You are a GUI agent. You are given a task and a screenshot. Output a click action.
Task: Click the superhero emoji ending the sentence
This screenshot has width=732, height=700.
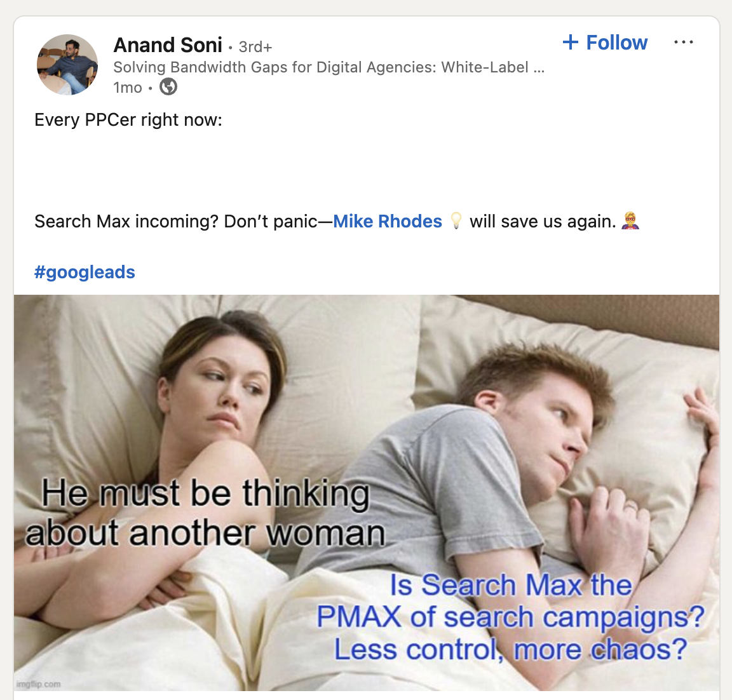[630, 220]
